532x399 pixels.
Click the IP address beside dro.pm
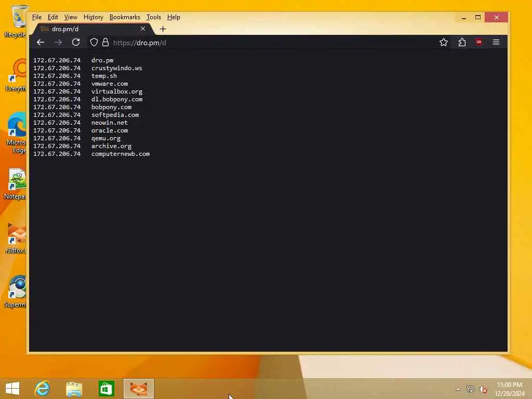point(57,60)
